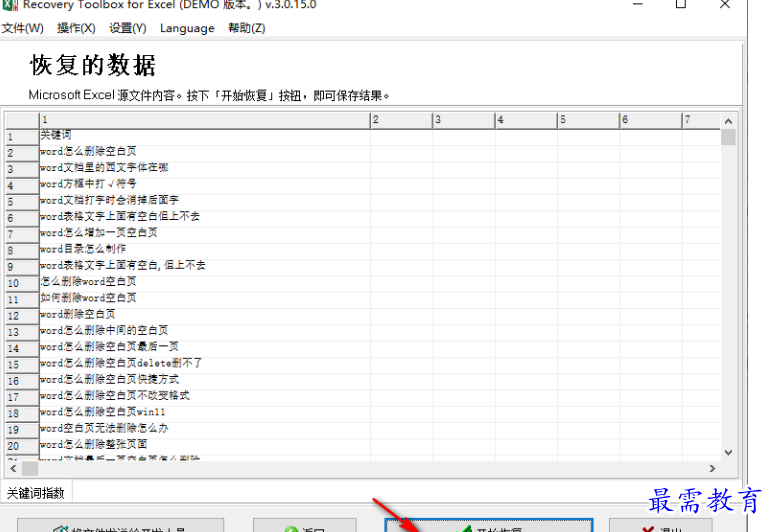Open the 帮助(Z) menu
Screen dimensions: 770x532
[x=247, y=28]
